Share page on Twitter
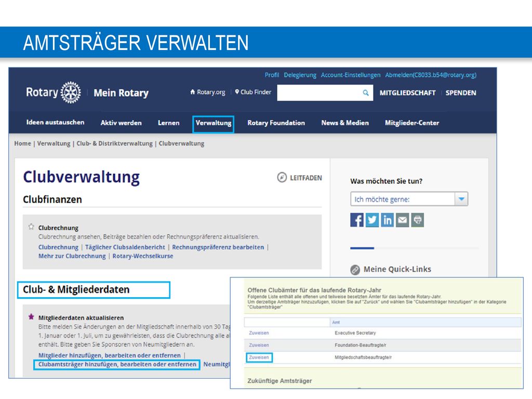Screen dimensions: 532x399 [372, 220]
